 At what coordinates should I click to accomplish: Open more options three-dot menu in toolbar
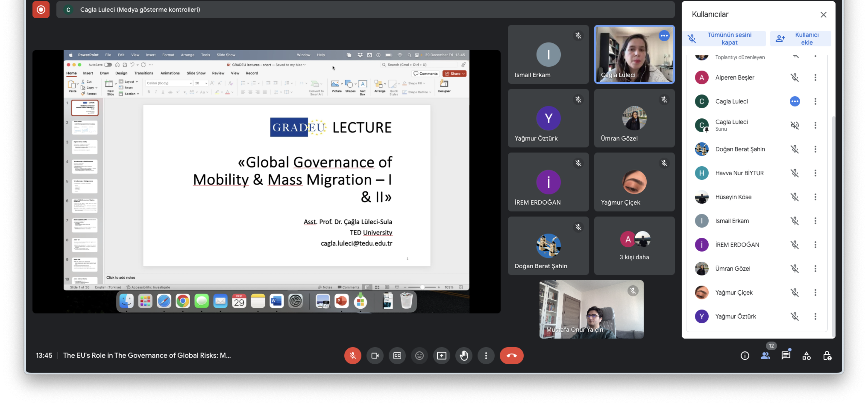(485, 355)
